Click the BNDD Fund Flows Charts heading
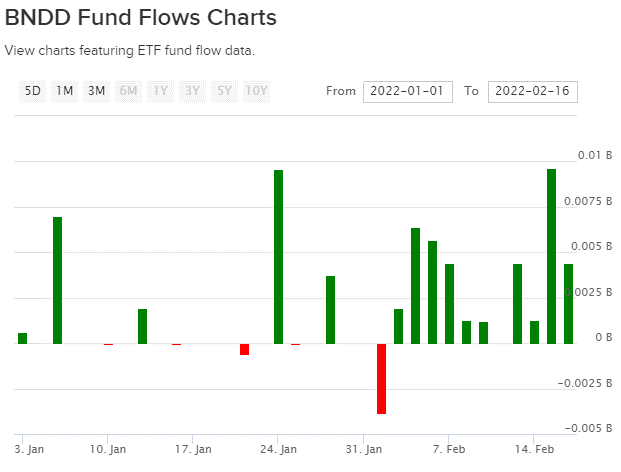This screenshot has width=621, height=472. click(x=141, y=18)
